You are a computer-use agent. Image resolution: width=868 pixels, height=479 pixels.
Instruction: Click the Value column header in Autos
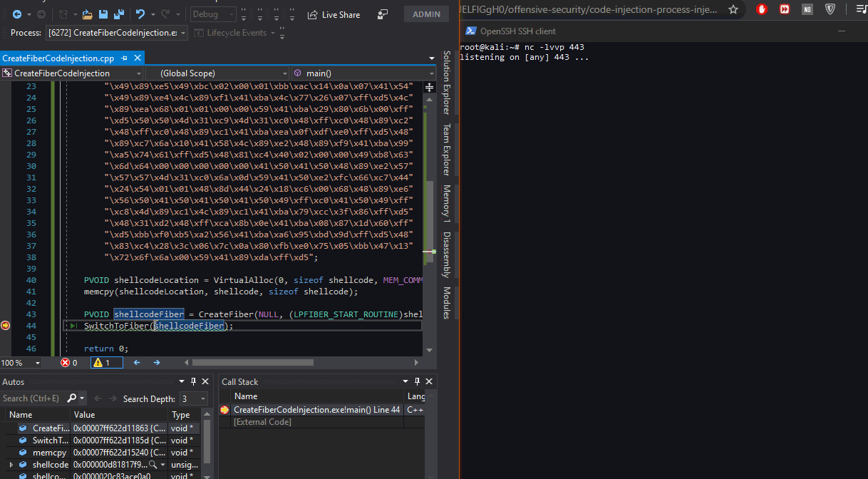[119, 415]
